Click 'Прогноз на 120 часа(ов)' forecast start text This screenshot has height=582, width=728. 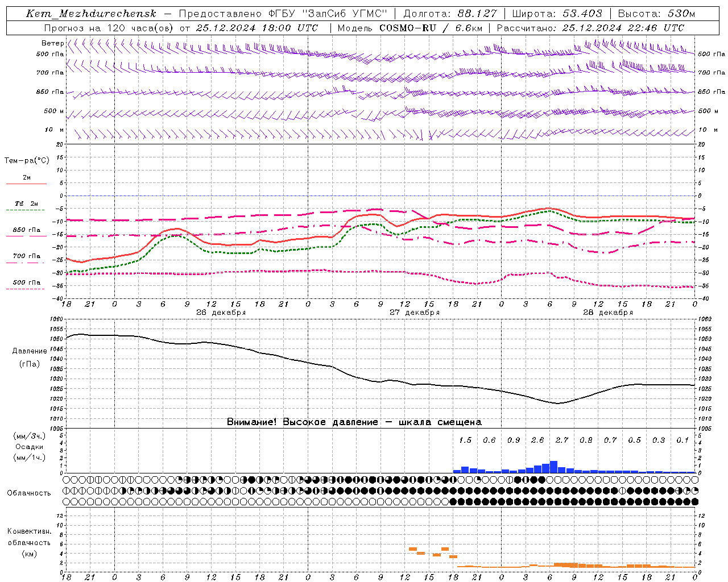(109, 28)
